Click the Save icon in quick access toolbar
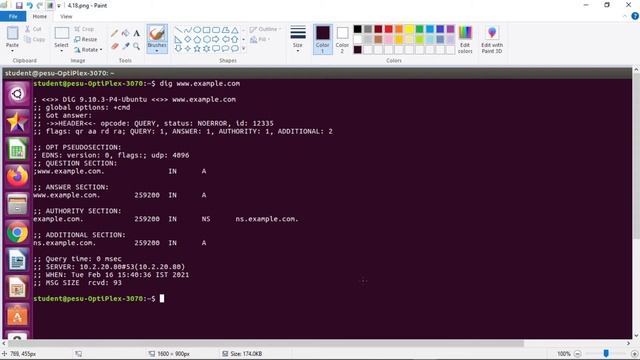Image resolution: width=640 pixels, height=360 pixels. [19, 5]
